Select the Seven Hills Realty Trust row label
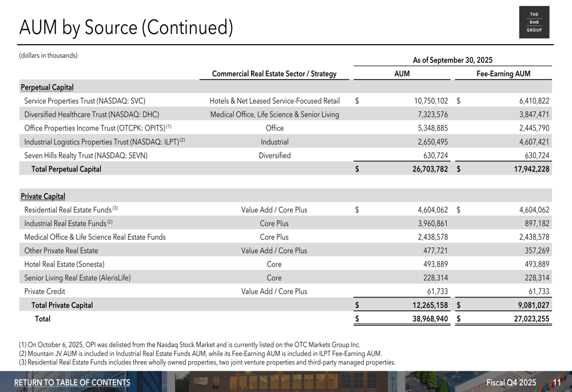 coord(86,156)
